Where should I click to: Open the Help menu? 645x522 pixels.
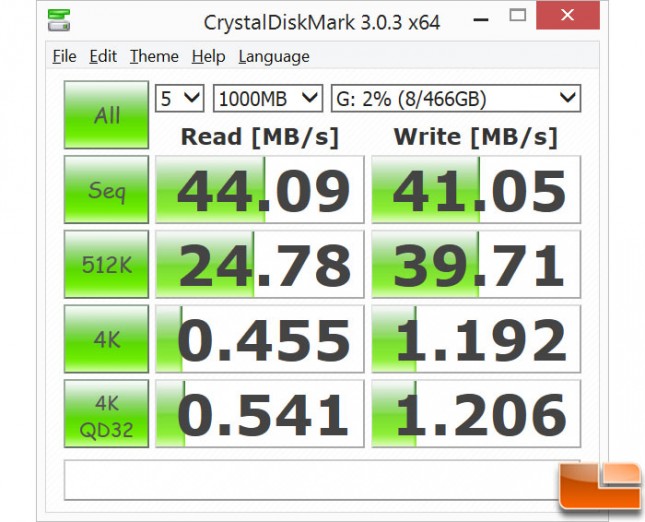[x=208, y=56]
